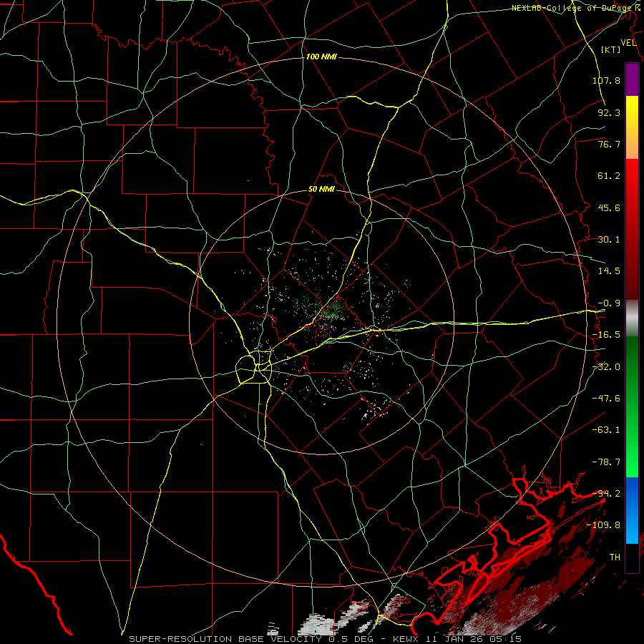Click the 107.8 velocity scale value

[x=606, y=80]
